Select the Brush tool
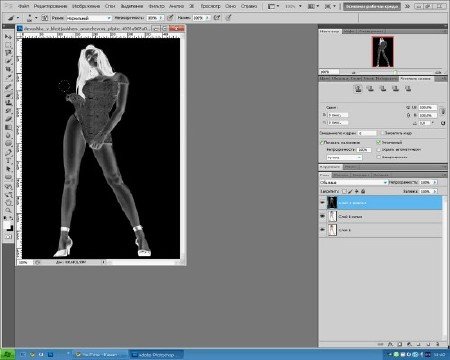 click(x=8, y=95)
